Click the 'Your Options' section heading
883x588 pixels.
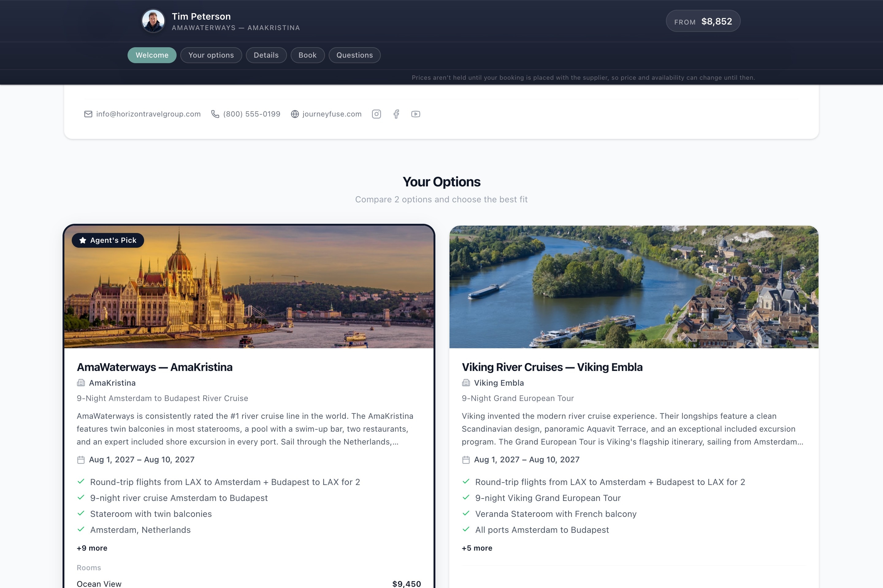pos(441,182)
